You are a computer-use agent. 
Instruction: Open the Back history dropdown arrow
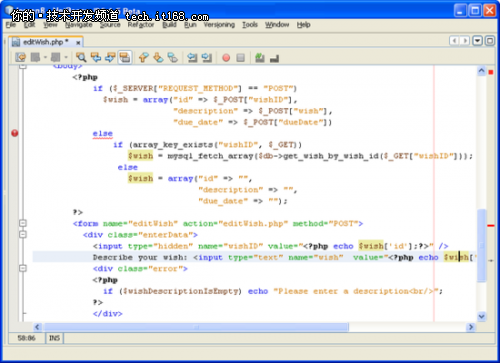tap(45, 58)
